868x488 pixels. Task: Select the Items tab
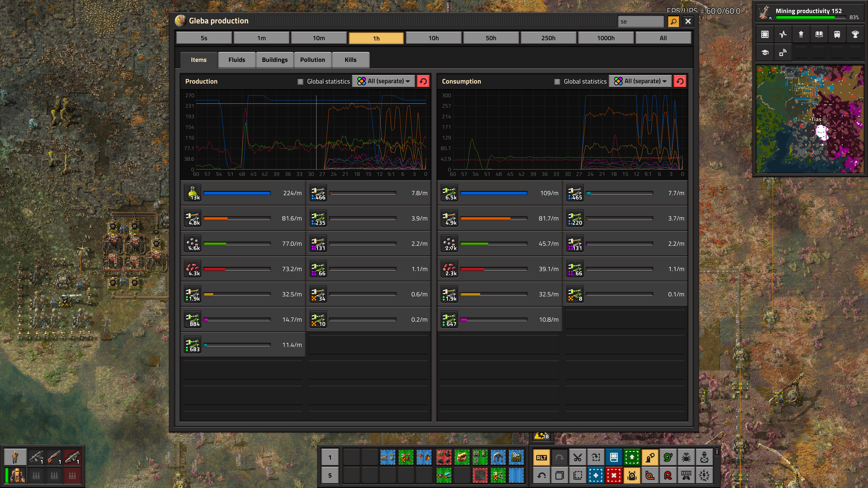(198, 60)
